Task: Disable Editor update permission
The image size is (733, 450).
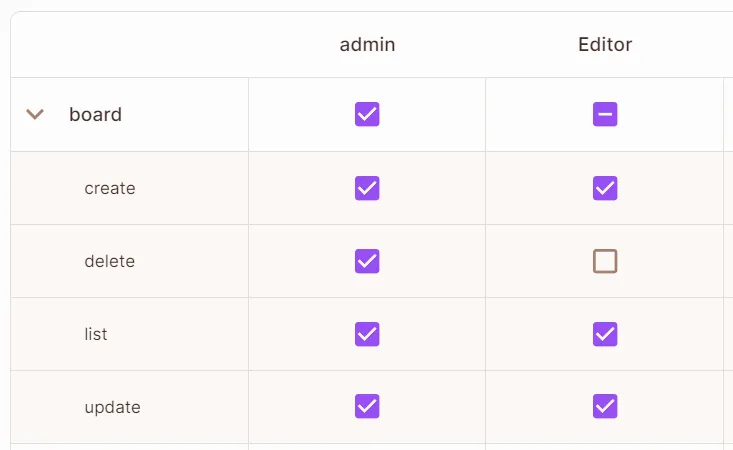Action: pyautogui.click(x=605, y=406)
